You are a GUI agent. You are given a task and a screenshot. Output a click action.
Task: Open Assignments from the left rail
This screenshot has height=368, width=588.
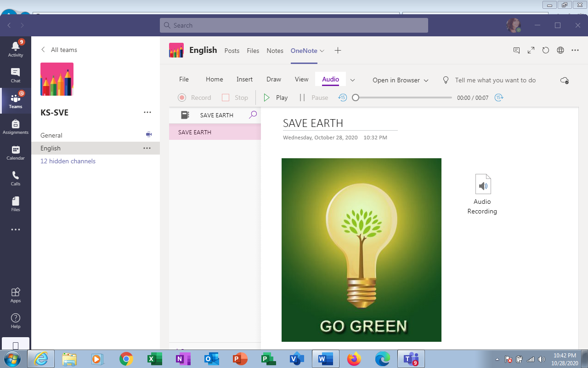[16, 126]
